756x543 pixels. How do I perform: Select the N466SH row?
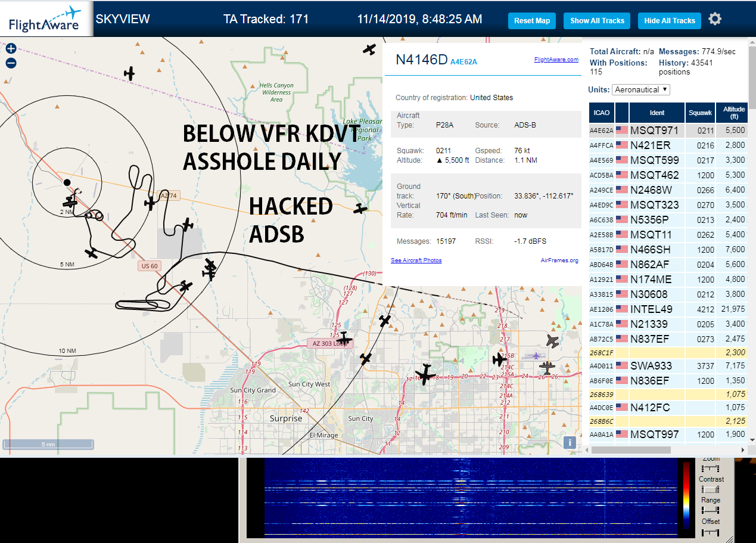(668, 249)
